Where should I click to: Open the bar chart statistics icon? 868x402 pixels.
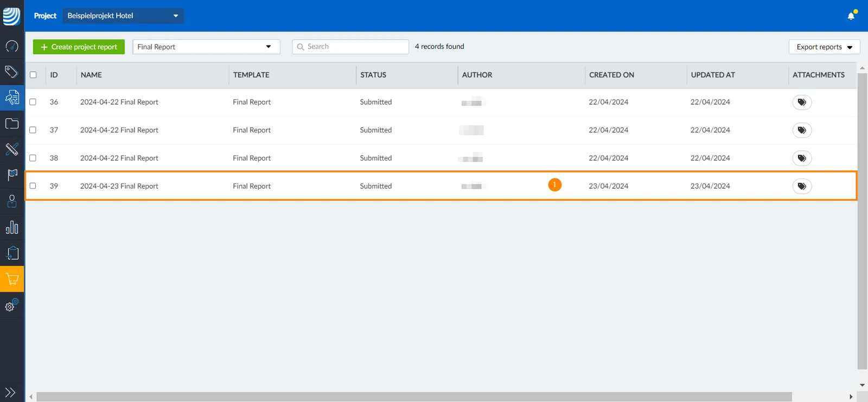(12, 227)
